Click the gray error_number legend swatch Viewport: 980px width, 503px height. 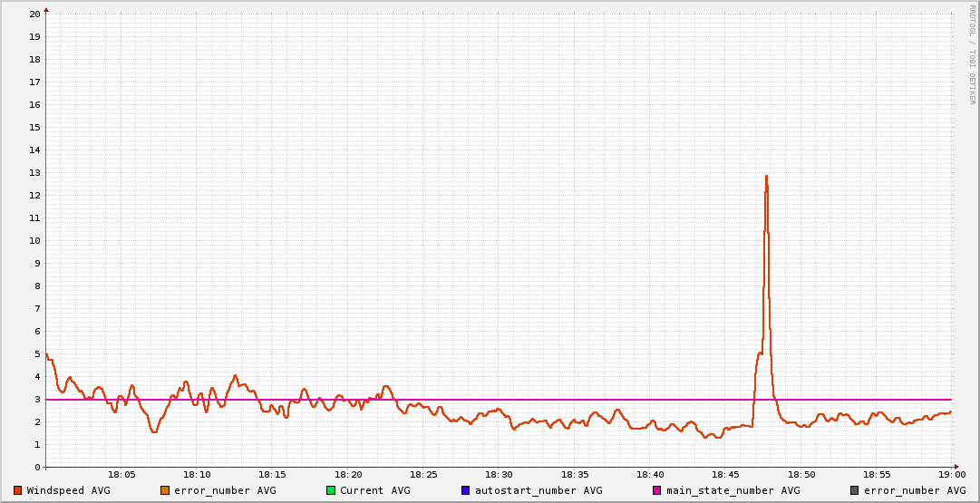coord(854,490)
